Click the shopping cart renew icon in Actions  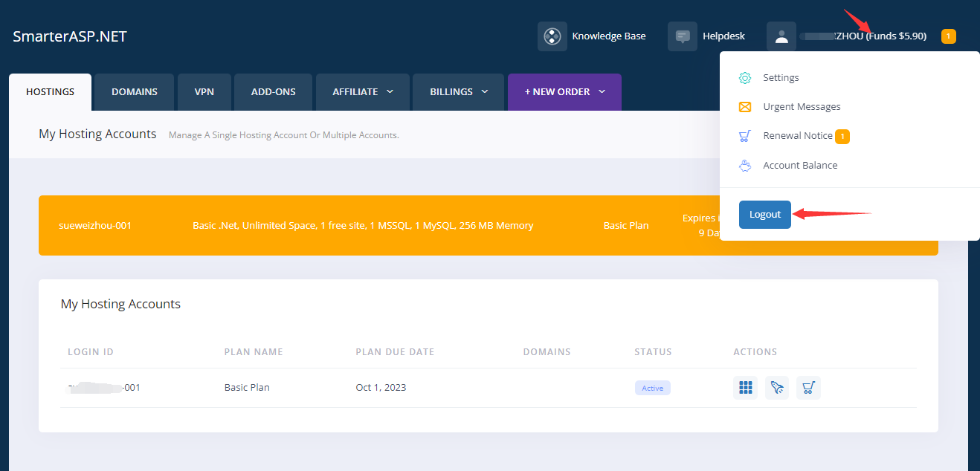tap(808, 388)
